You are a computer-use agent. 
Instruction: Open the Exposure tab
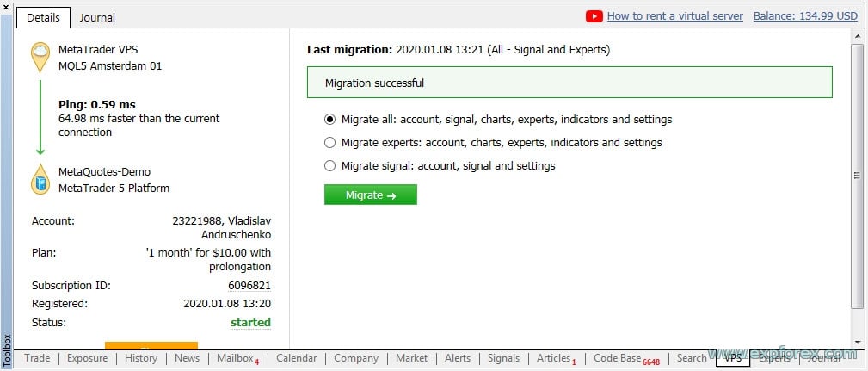coord(87,358)
